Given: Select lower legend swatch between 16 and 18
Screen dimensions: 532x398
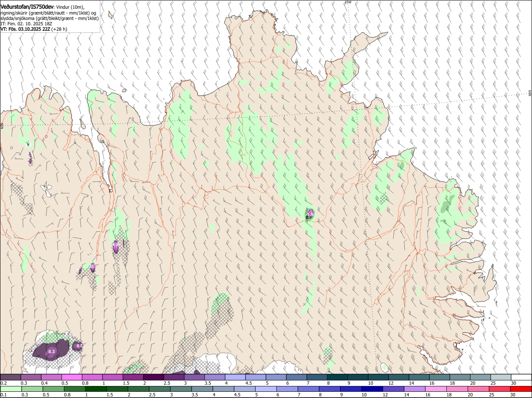Looking at the screenshot, I should pos(436,389).
